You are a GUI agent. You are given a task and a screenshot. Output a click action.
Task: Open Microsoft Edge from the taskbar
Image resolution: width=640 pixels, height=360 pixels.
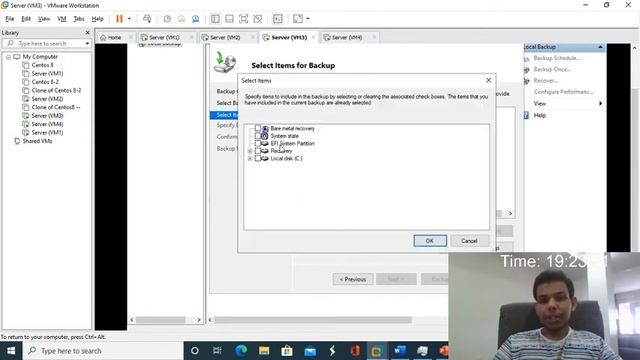click(241, 351)
